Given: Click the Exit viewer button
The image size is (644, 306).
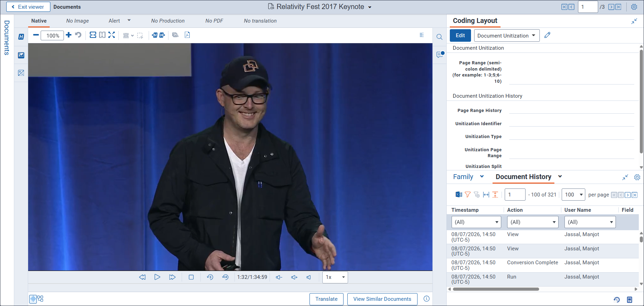Looking at the screenshot, I should [x=28, y=7].
